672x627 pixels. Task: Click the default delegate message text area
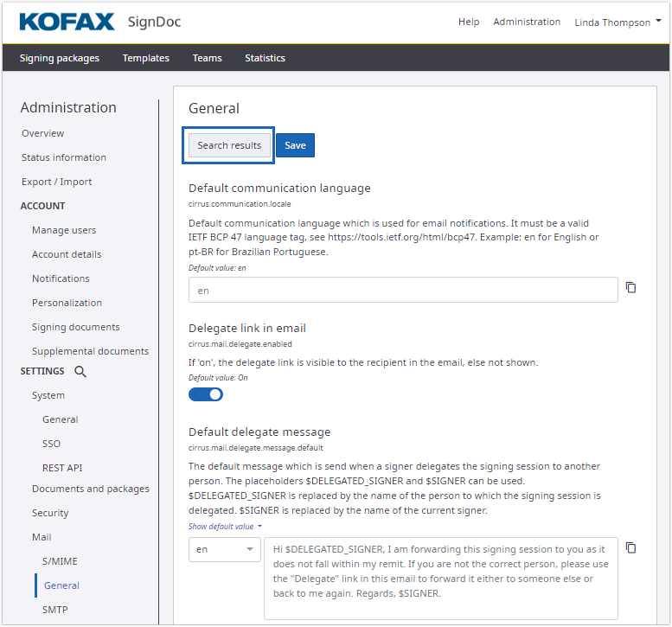[440, 578]
